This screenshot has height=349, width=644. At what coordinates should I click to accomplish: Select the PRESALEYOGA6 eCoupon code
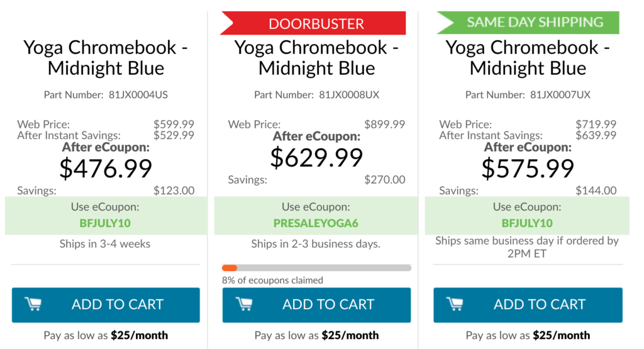pos(316,223)
